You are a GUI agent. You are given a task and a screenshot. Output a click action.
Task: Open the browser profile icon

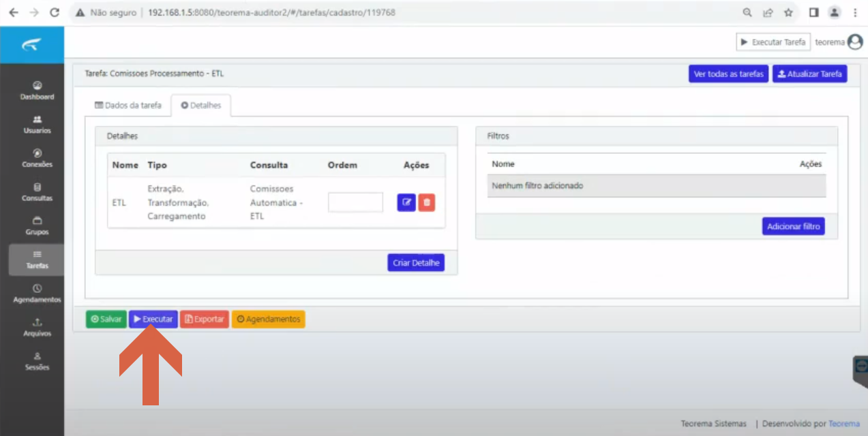pyautogui.click(x=834, y=12)
